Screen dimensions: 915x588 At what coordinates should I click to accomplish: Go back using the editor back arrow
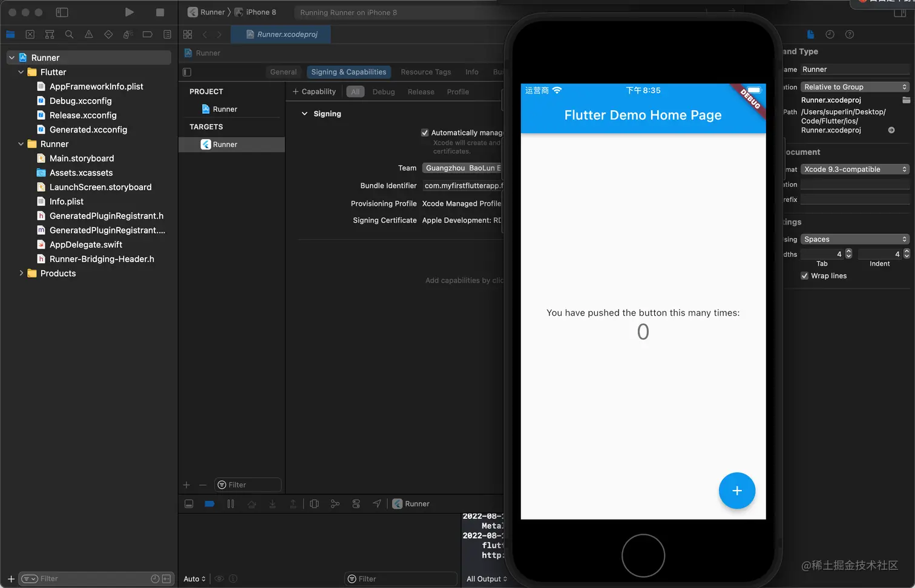205,34
